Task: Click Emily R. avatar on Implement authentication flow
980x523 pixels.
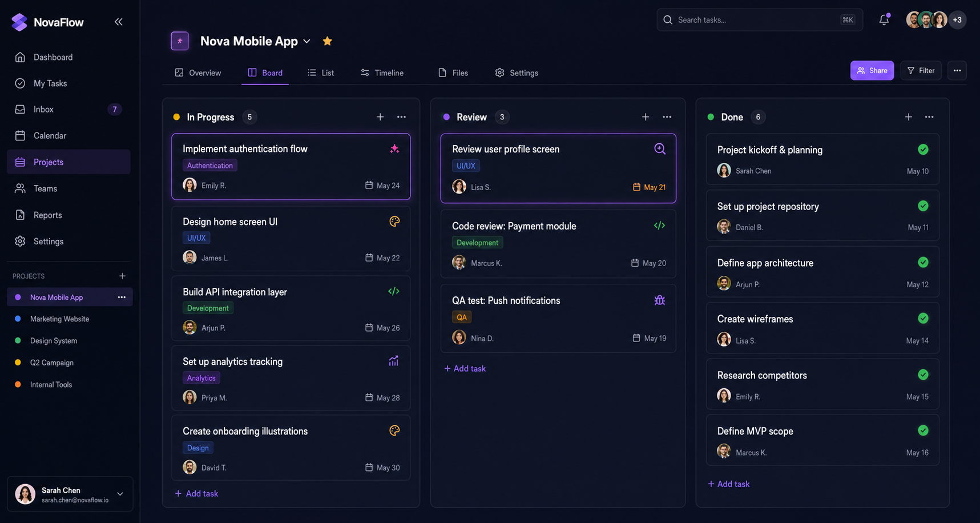Action: pyautogui.click(x=189, y=185)
